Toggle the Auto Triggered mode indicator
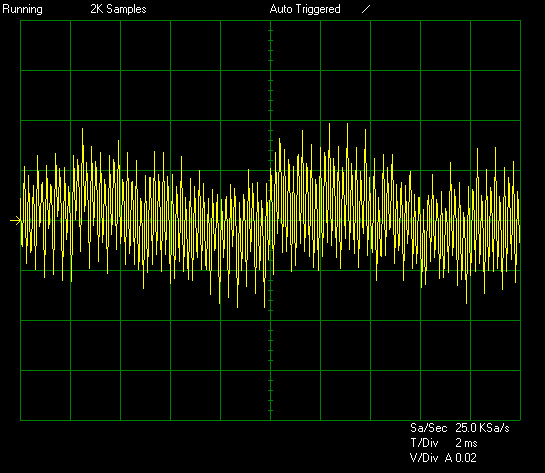This screenshot has width=545, height=473. click(305, 9)
